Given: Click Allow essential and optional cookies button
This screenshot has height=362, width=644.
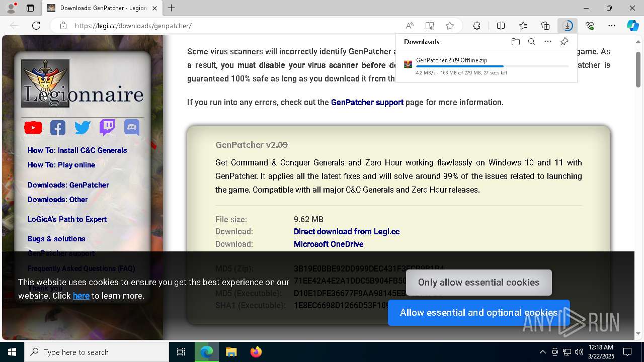Looking at the screenshot, I should (478, 313).
